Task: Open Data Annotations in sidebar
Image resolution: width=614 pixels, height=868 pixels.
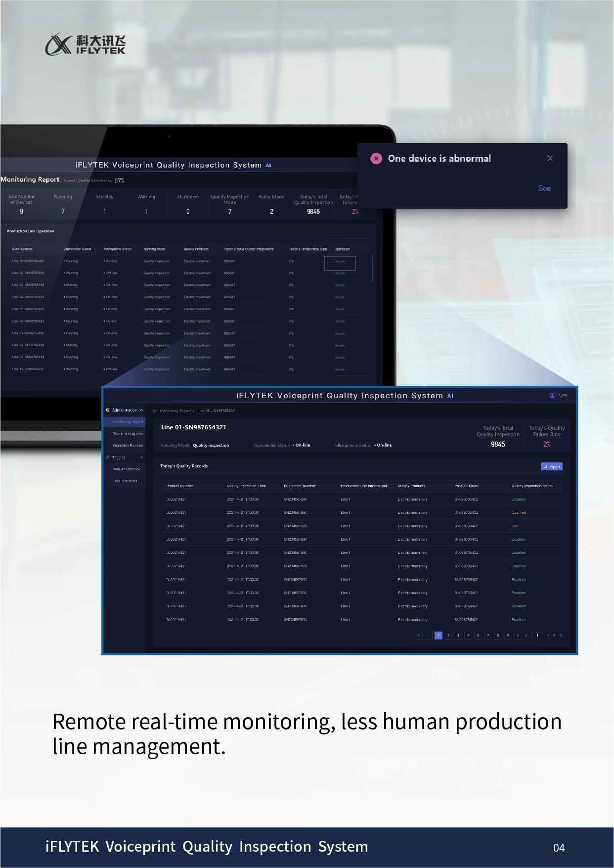Action: click(126, 469)
